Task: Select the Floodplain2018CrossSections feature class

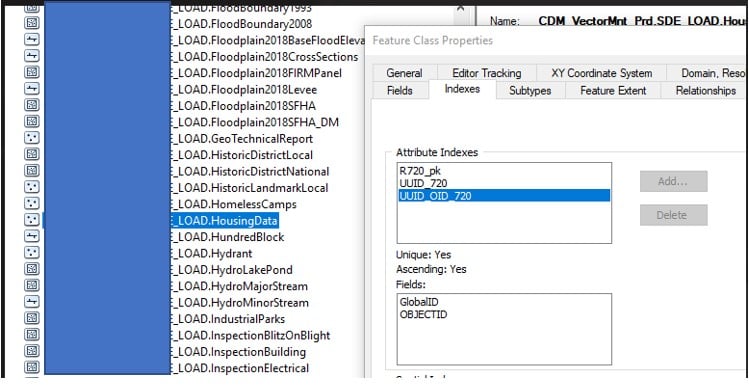Action: point(264,56)
